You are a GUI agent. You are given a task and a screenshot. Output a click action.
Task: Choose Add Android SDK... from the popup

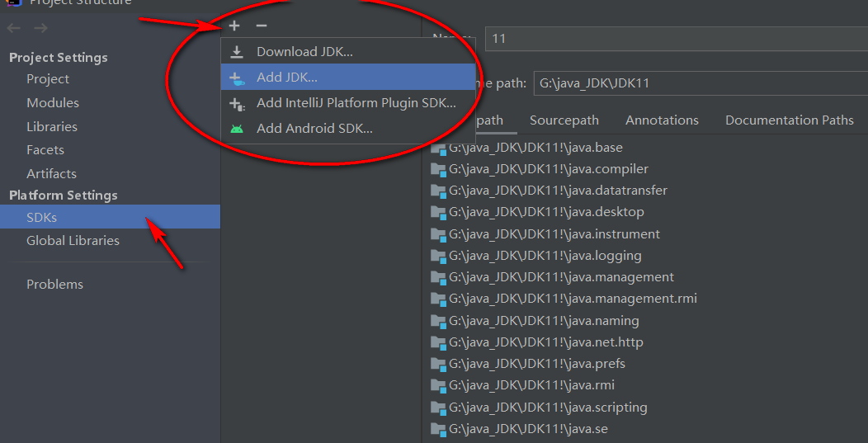click(348, 129)
